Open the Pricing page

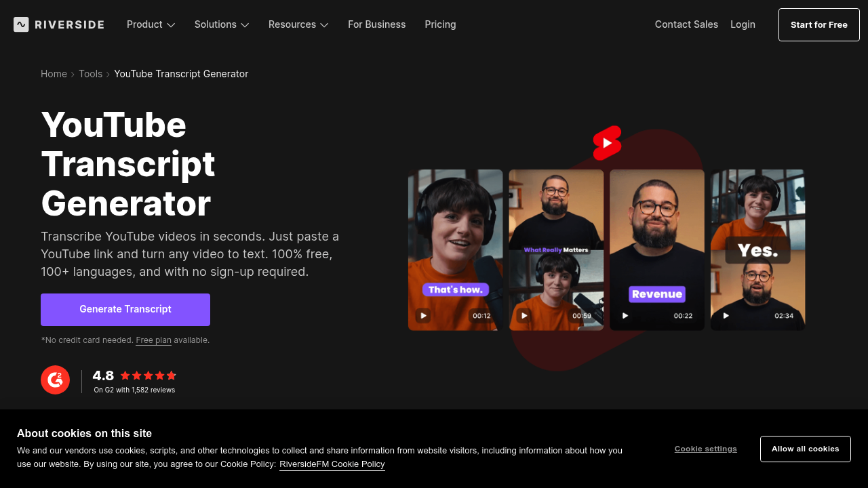tap(440, 24)
